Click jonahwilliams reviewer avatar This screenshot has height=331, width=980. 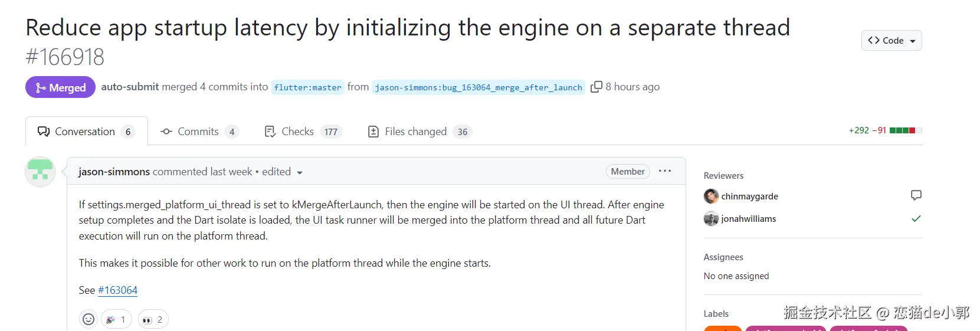click(711, 218)
